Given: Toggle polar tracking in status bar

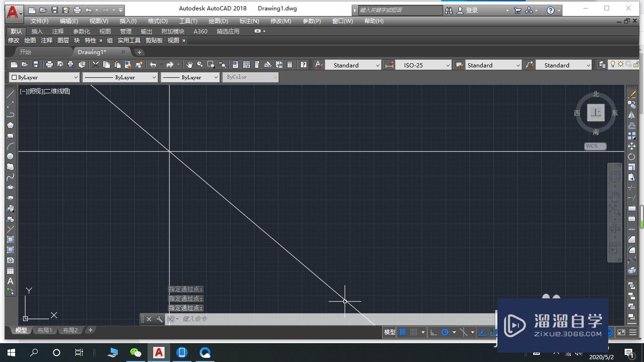Looking at the screenshot, I should 445,332.
